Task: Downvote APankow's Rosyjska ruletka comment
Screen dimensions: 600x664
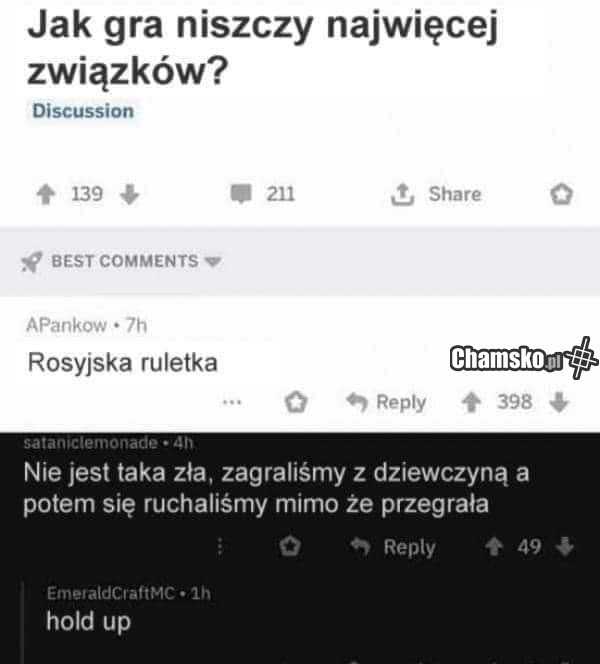Action: 559,402
